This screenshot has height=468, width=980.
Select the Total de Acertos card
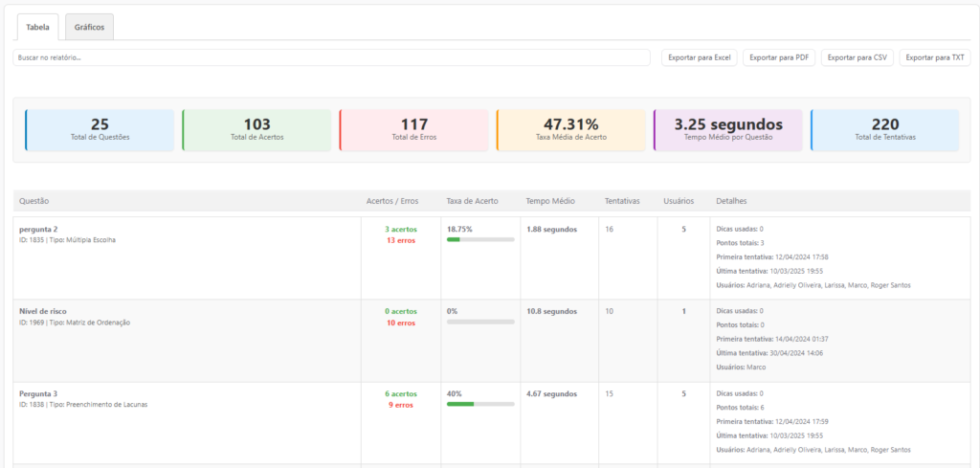[256, 130]
